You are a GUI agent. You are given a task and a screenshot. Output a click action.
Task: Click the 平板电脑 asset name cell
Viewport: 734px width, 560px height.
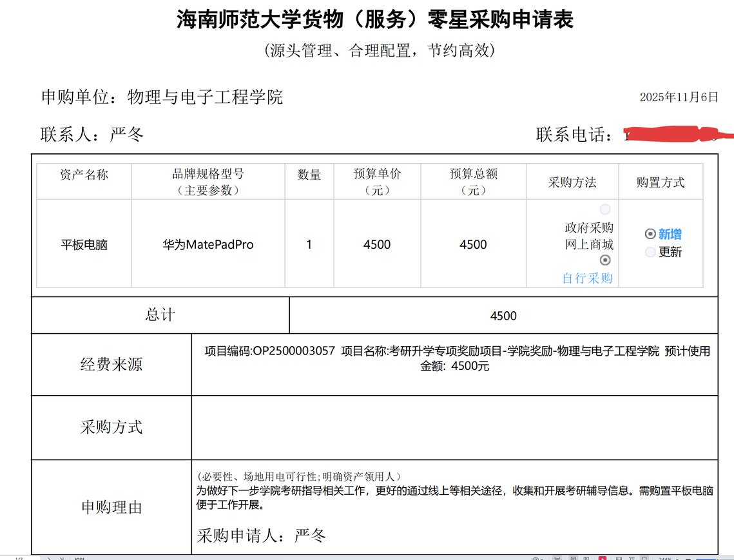click(x=84, y=245)
